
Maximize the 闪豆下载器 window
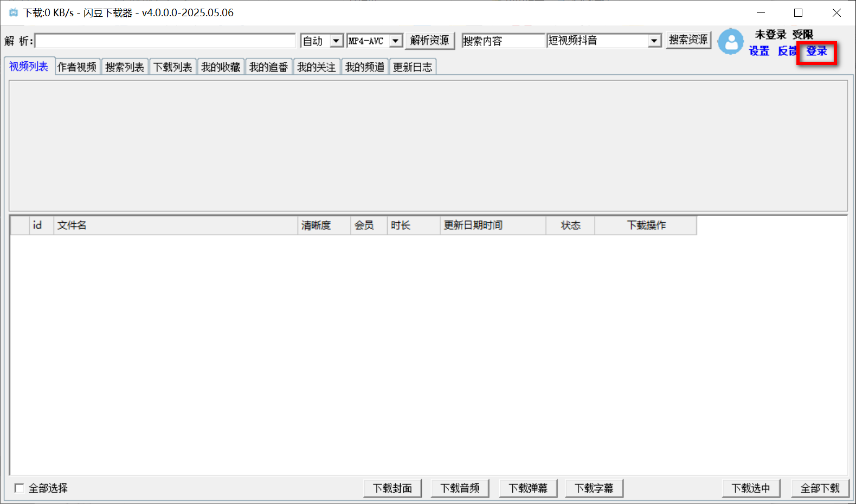(x=798, y=12)
